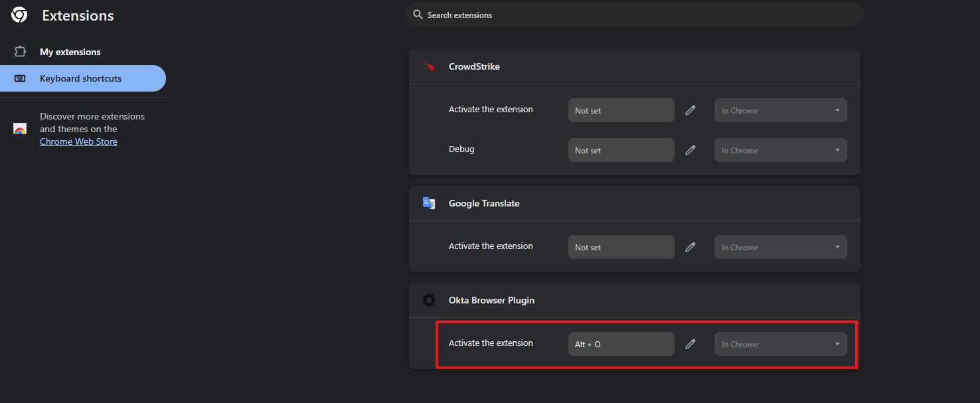Image resolution: width=980 pixels, height=403 pixels.
Task: Click the Extensions page title
Action: [x=78, y=15]
